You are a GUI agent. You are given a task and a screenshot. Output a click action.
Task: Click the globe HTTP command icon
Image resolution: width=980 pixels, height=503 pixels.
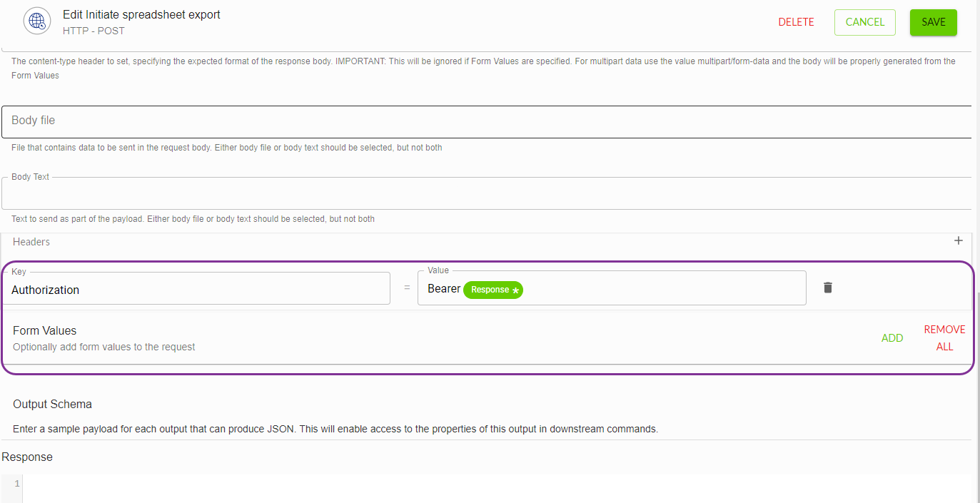click(x=36, y=21)
